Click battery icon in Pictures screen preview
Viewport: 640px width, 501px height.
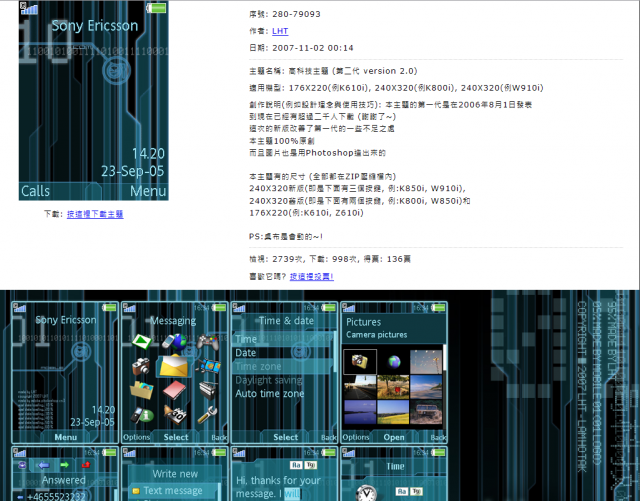439,307
